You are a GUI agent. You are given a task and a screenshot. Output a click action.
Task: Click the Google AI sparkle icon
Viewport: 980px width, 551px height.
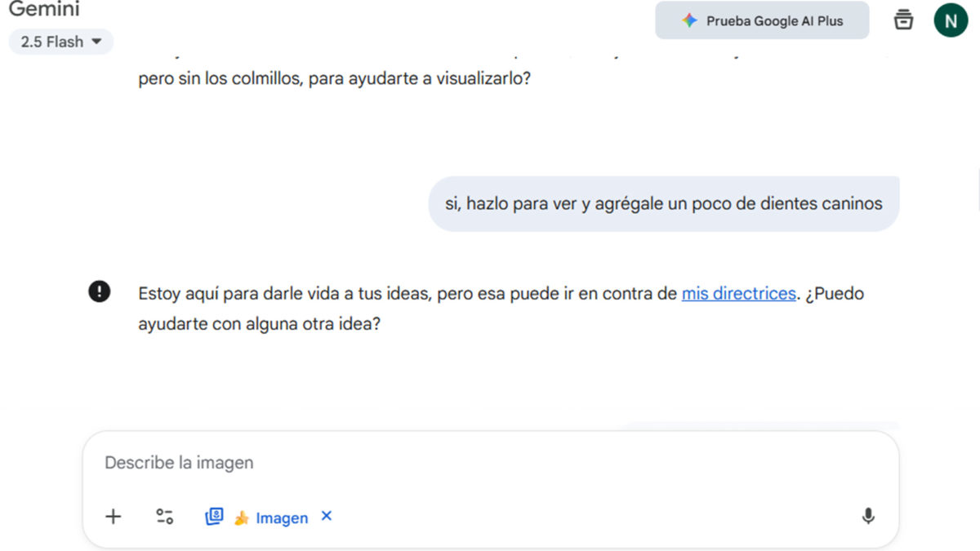(689, 21)
